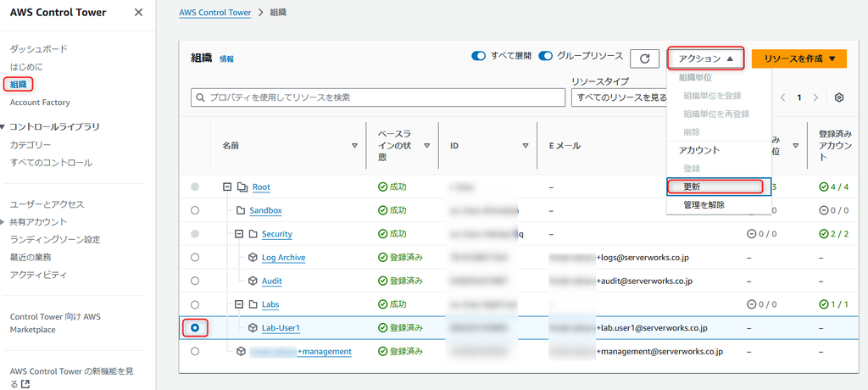Open the Audit account link
The image size is (868, 390).
pyautogui.click(x=272, y=281)
